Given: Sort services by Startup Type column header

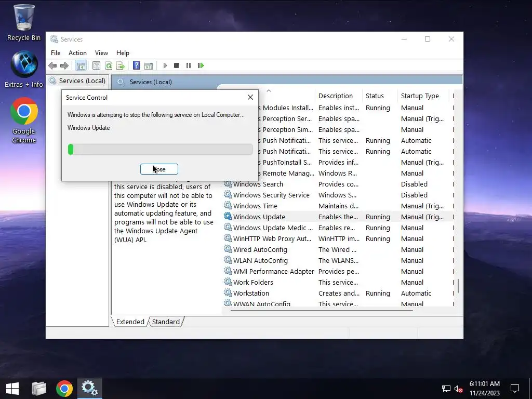Looking at the screenshot, I should tap(420, 96).
